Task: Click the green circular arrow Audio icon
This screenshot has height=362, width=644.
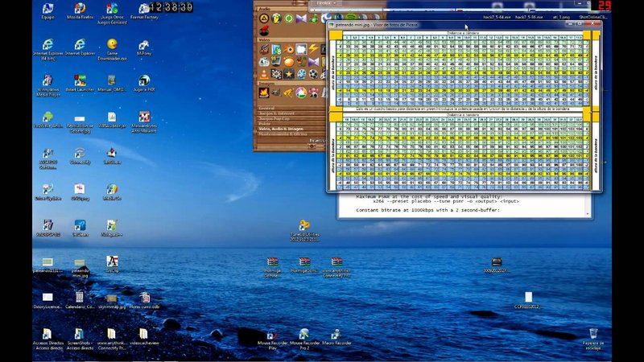Action: pos(289,19)
